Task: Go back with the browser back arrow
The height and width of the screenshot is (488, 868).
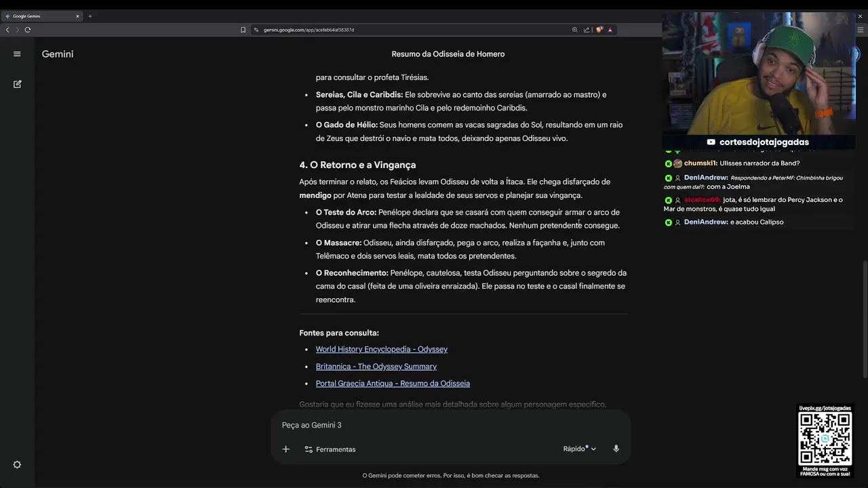Action: click(x=7, y=30)
